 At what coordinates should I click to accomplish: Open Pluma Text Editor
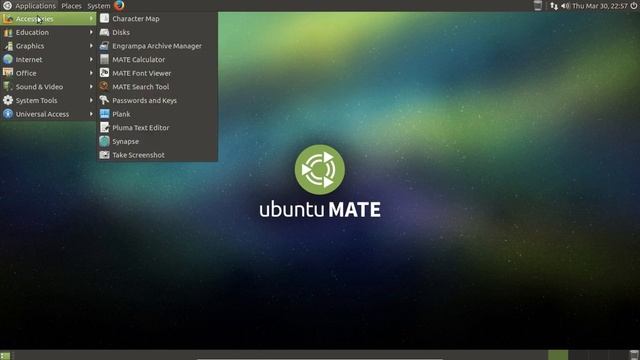(157, 128)
